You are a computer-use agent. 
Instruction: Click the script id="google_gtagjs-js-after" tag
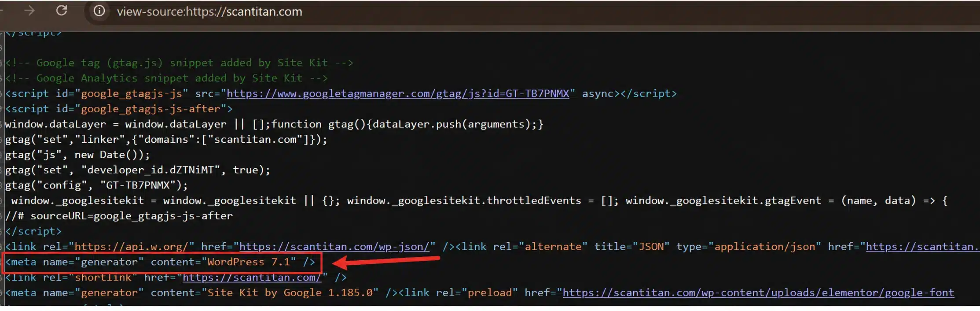pyautogui.click(x=119, y=109)
